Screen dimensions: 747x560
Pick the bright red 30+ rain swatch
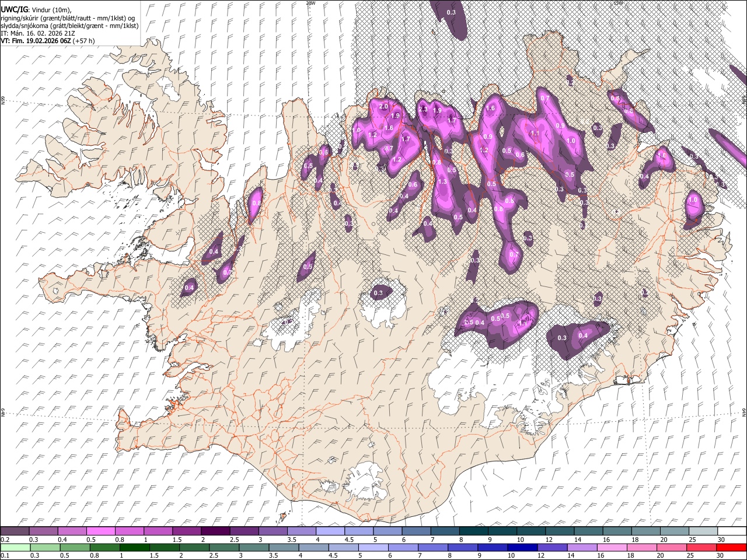732,547
